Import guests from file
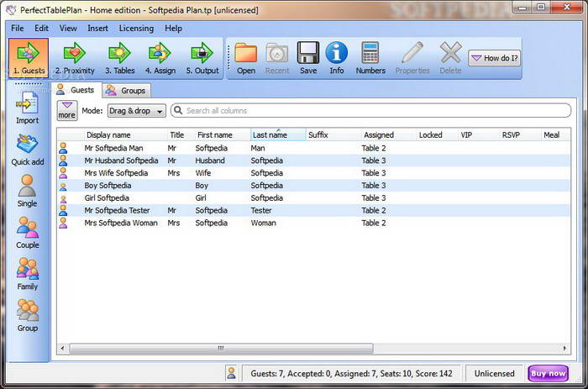This screenshot has height=389, width=588. pyautogui.click(x=27, y=108)
